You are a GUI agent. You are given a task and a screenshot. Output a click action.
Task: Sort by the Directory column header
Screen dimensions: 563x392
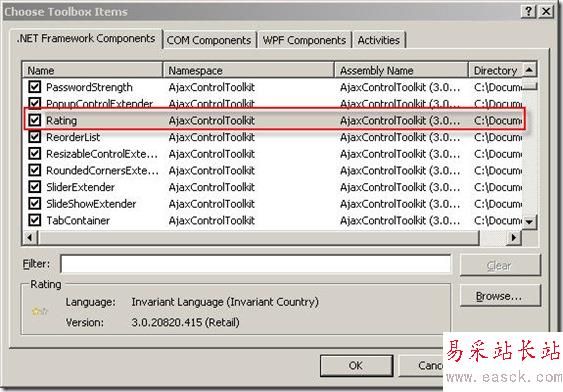click(x=495, y=70)
